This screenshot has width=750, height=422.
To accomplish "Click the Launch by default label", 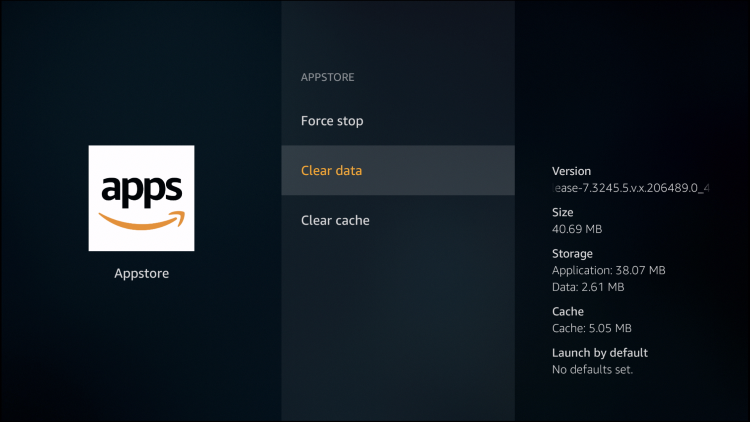I will [x=600, y=353].
